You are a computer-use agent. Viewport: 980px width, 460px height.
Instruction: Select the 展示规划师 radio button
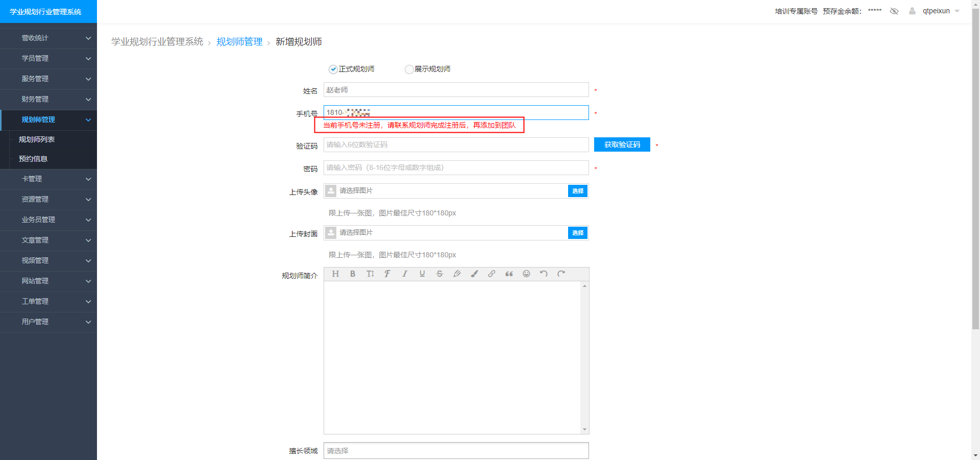point(409,69)
